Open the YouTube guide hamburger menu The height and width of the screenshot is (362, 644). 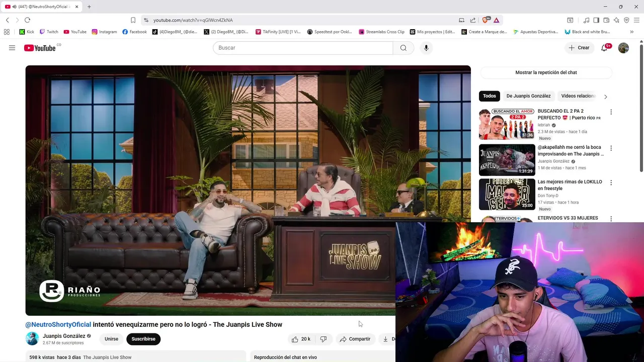click(x=12, y=48)
